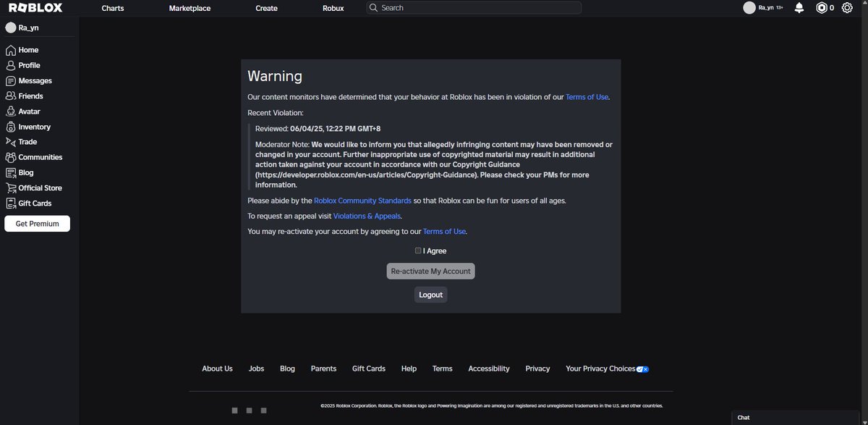Image resolution: width=868 pixels, height=425 pixels.
Task: Open the notifications bell icon
Action: pyautogui.click(x=799, y=8)
